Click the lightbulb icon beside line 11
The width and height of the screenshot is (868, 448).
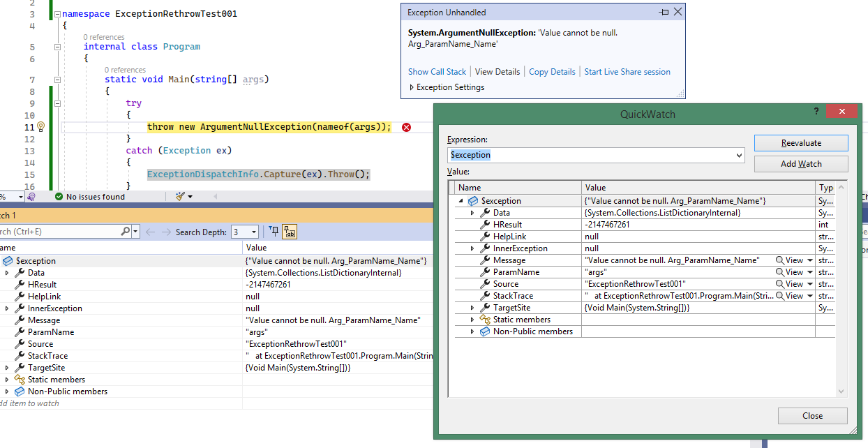[x=42, y=126]
